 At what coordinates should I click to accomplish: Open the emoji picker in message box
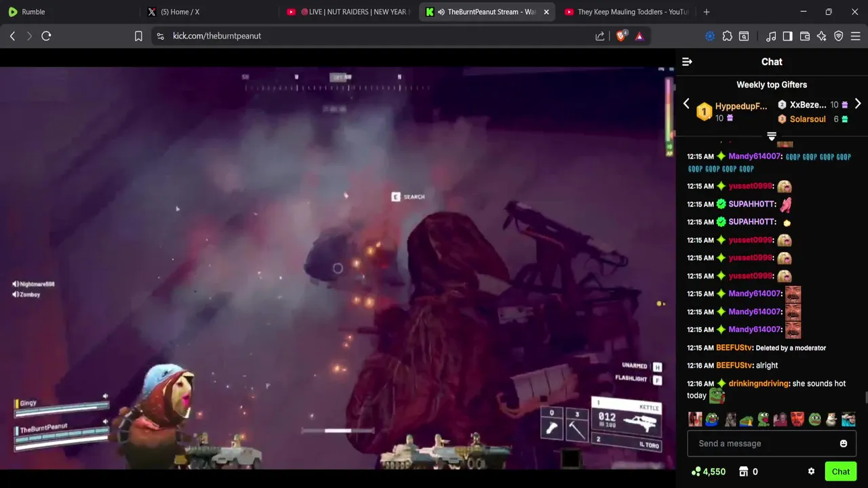844,443
